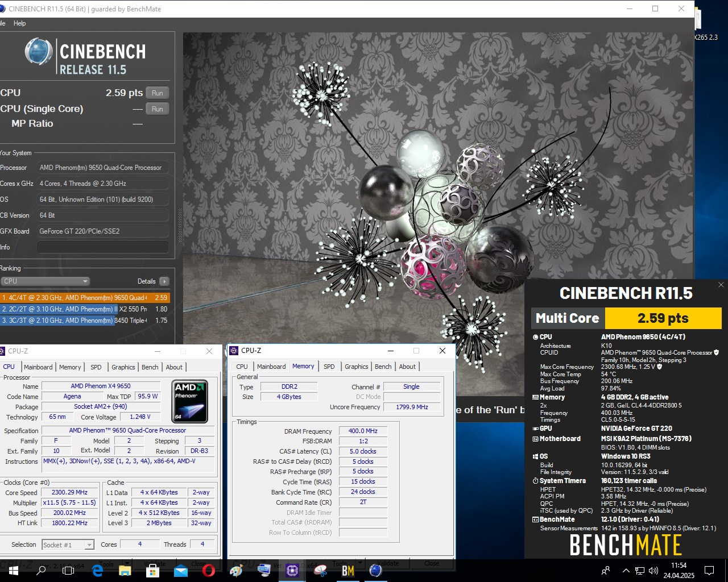Click the BenchMate section icon in panel
The image size is (728, 582).
tap(535, 519)
